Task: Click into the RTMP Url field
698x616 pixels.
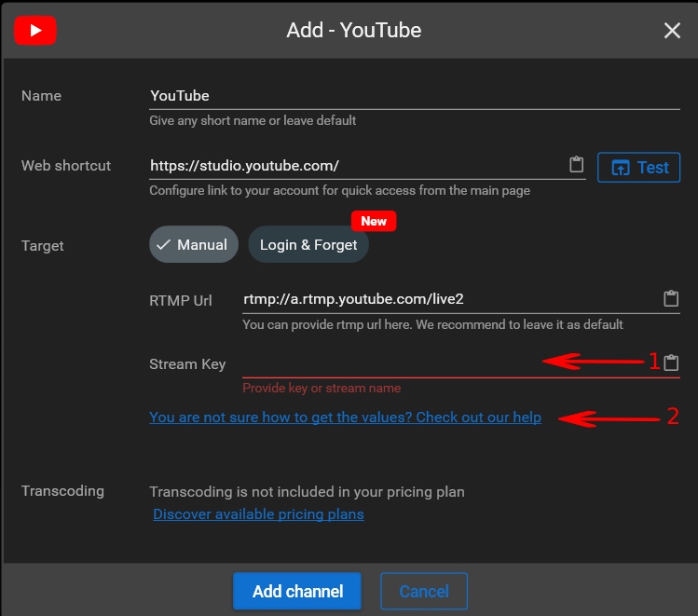Action: click(x=447, y=299)
